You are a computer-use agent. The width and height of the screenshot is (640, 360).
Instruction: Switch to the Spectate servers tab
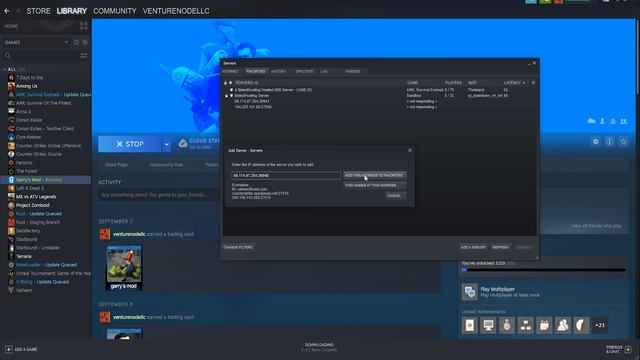304,71
